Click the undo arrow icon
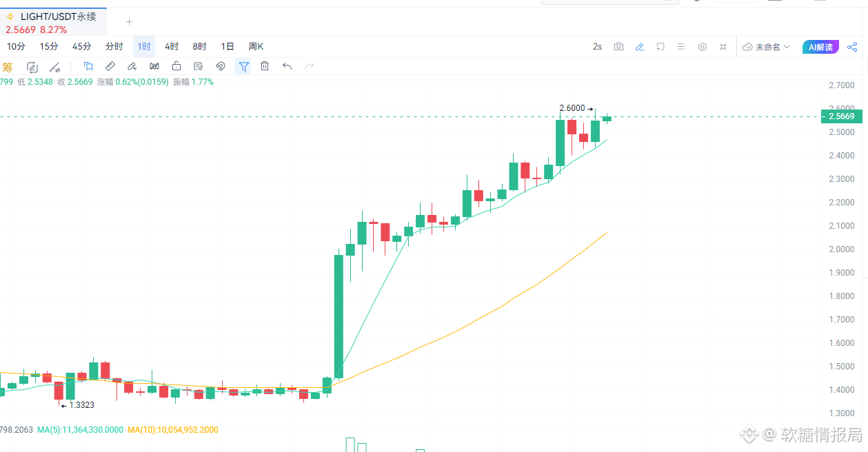The width and height of the screenshot is (868, 452). (x=286, y=67)
